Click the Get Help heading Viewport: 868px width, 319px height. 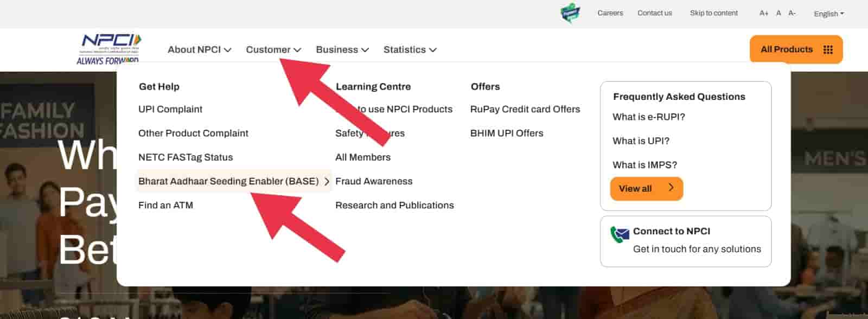(x=159, y=86)
